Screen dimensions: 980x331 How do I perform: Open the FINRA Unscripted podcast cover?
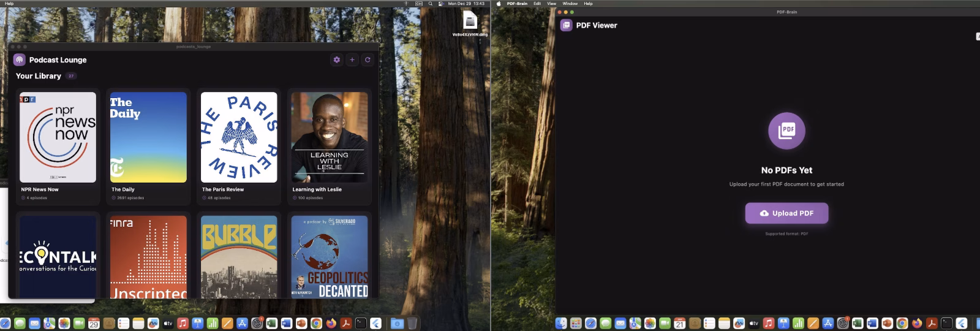click(x=148, y=257)
